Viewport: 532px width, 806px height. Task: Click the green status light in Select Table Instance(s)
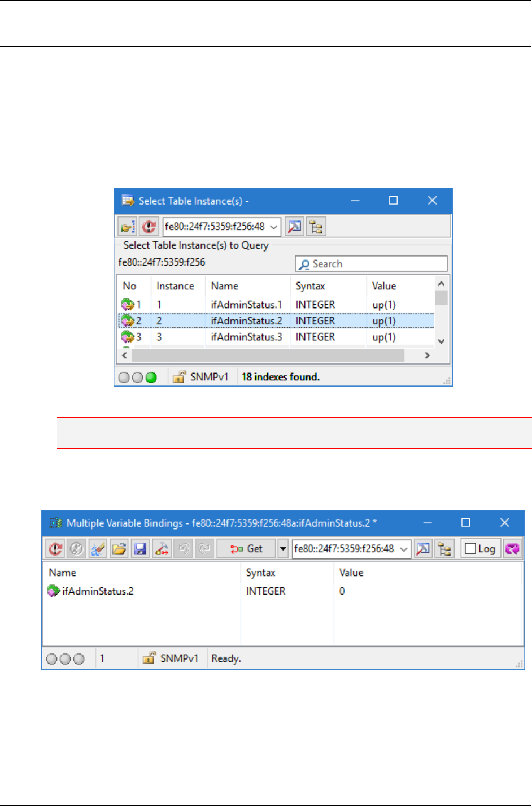(x=151, y=378)
